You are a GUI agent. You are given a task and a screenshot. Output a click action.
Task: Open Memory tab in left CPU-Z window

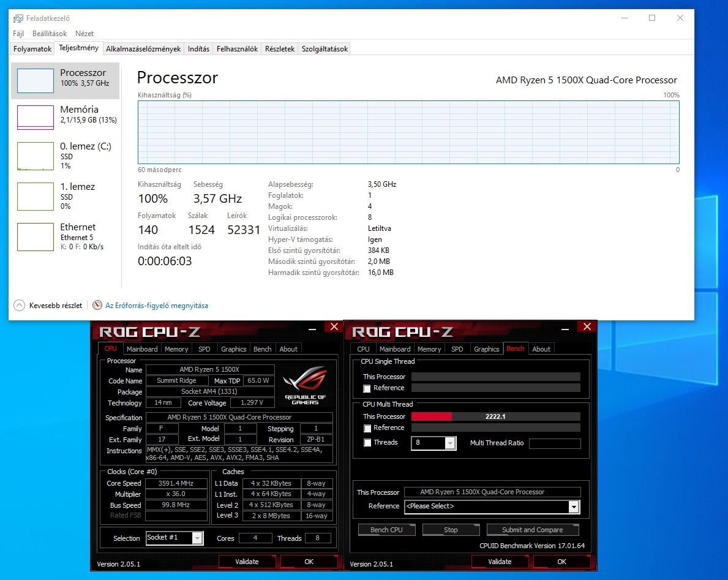pos(176,348)
